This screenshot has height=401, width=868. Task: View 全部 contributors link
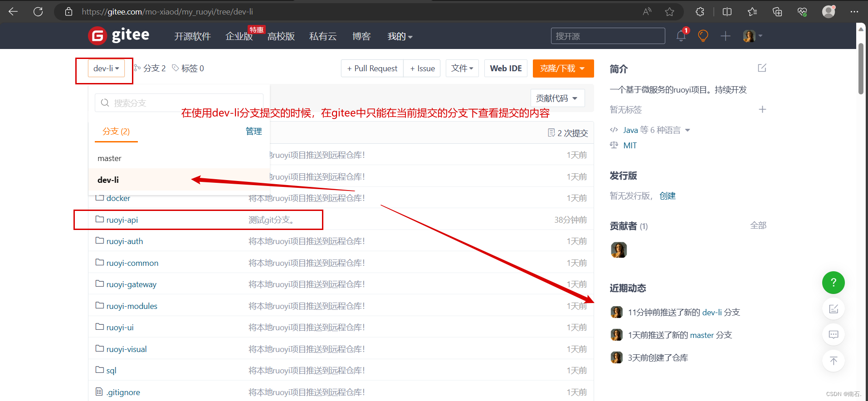tap(758, 225)
